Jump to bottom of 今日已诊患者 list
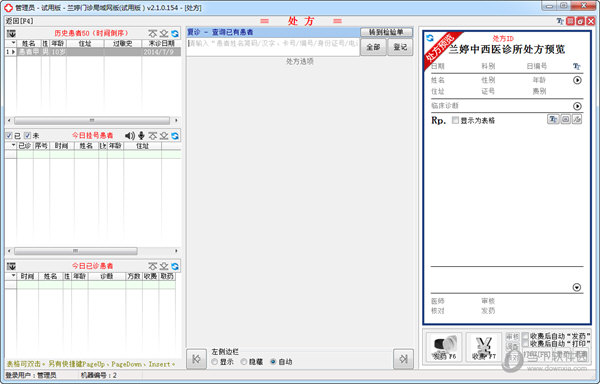The image size is (600, 384). (164, 266)
